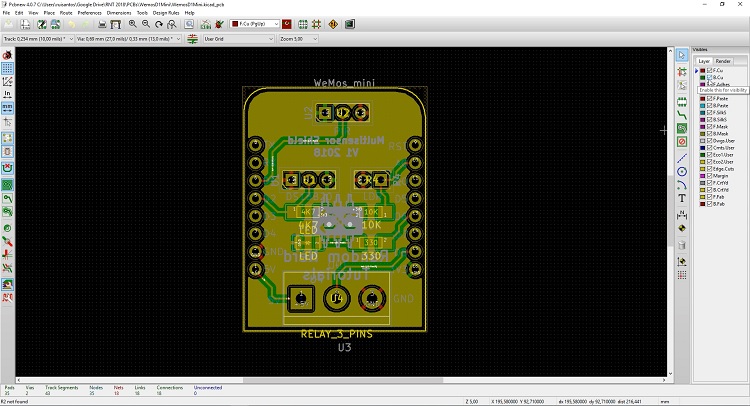Image resolution: width=750 pixels, height=406 pixels.
Task: Select the Add footprints tool
Action: [682, 100]
